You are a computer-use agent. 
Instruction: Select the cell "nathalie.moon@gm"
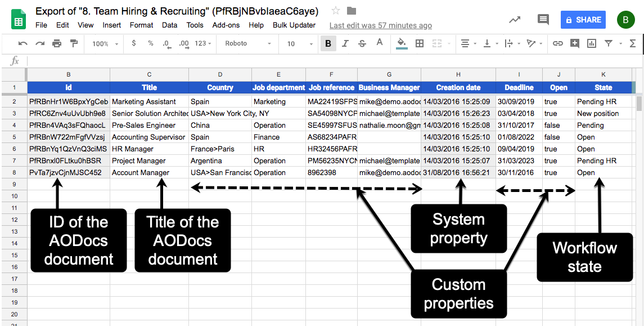point(389,126)
